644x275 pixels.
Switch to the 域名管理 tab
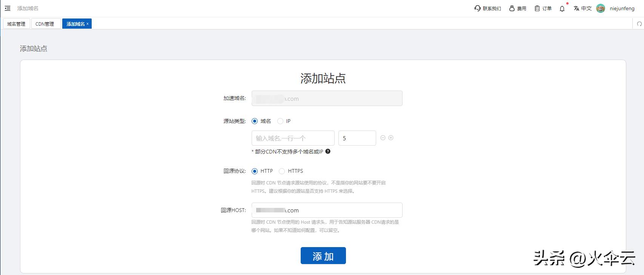point(16,24)
